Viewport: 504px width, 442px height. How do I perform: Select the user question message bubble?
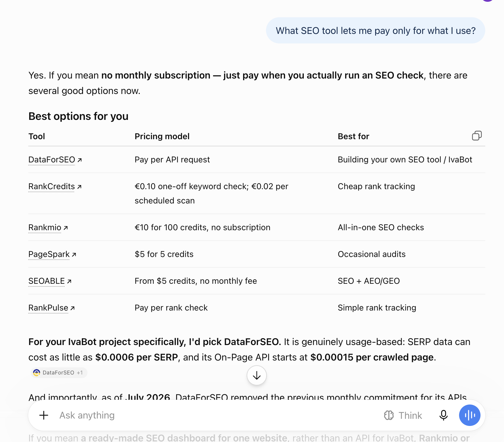click(x=375, y=31)
